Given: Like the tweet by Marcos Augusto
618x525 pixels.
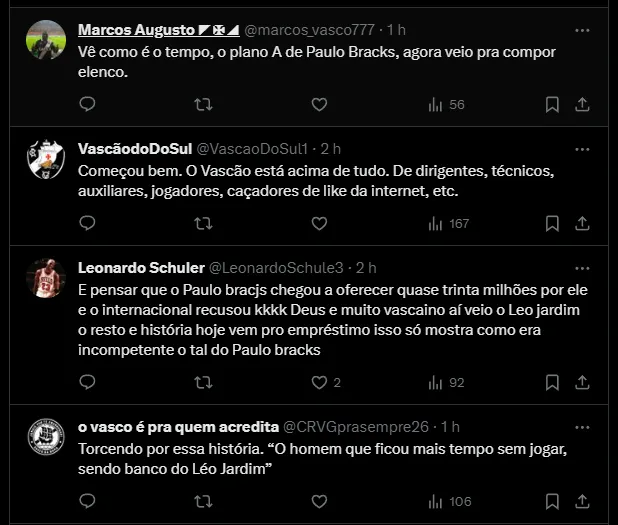Looking at the screenshot, I should [319, 104].
